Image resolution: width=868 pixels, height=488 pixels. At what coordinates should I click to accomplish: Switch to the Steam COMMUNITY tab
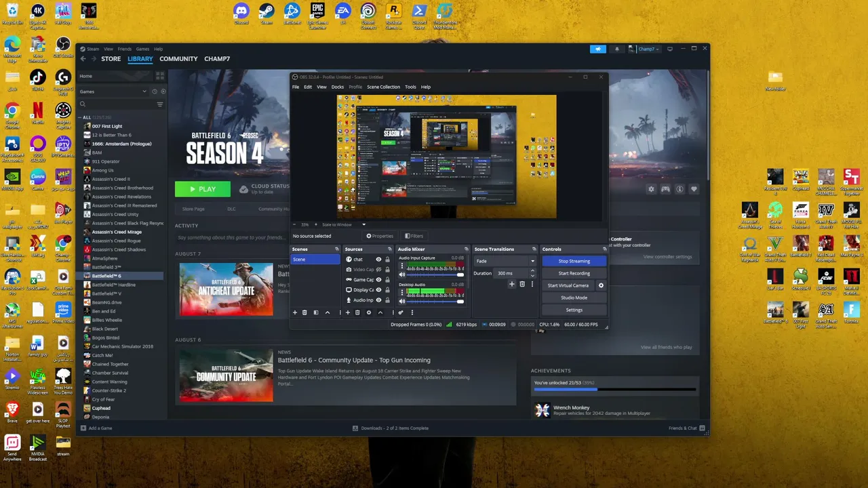coord(178,59)
